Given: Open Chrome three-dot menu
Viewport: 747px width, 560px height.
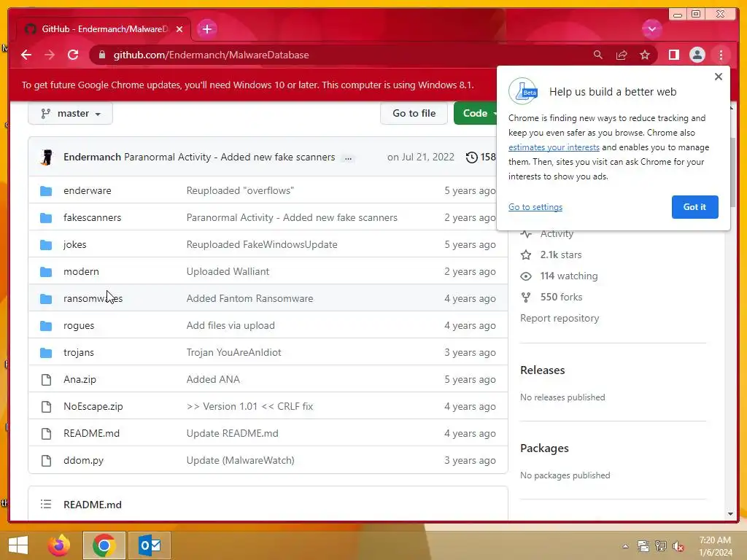Looking at the screenshot, I should (x=721, y=55).
